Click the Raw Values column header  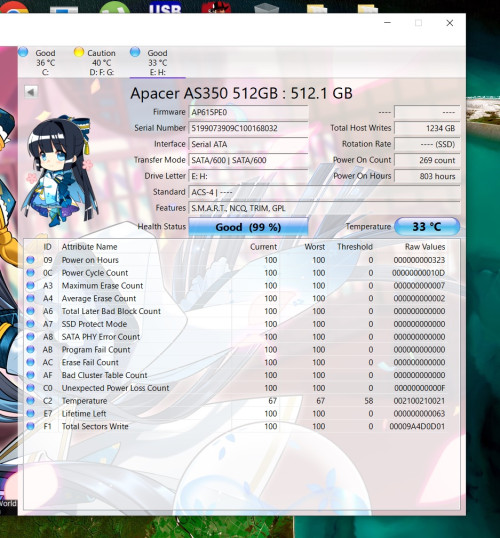tap(425, 247)
